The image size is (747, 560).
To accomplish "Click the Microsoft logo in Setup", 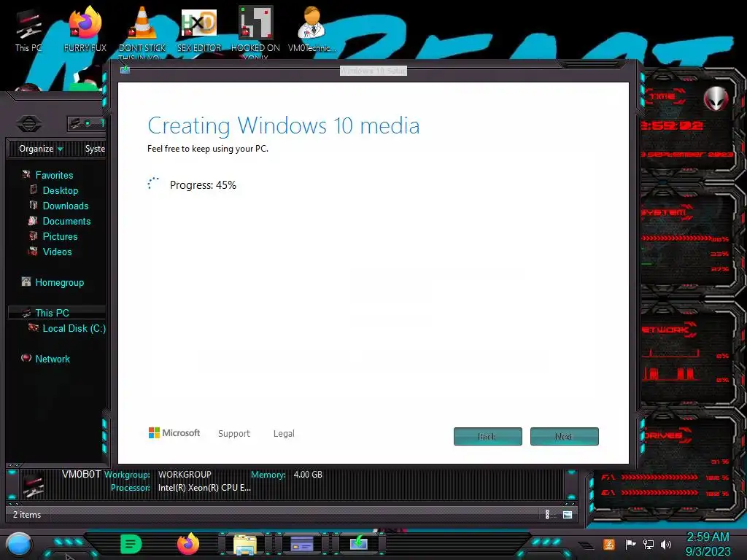I will [x=174, y=433].
